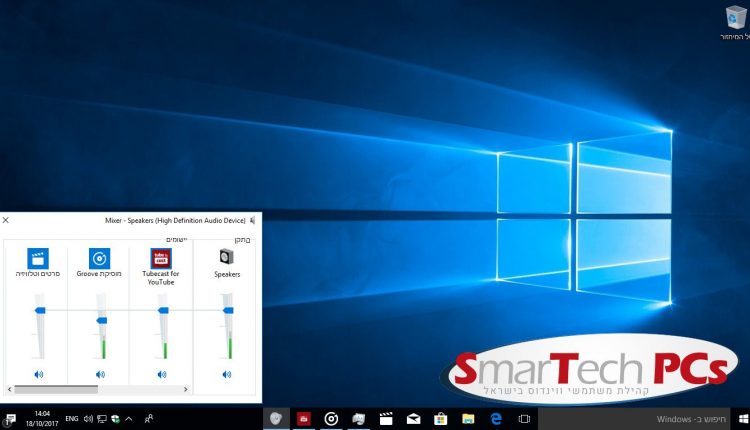Click the active gray speaker taskbar button
750x430 pixels.
276,419
